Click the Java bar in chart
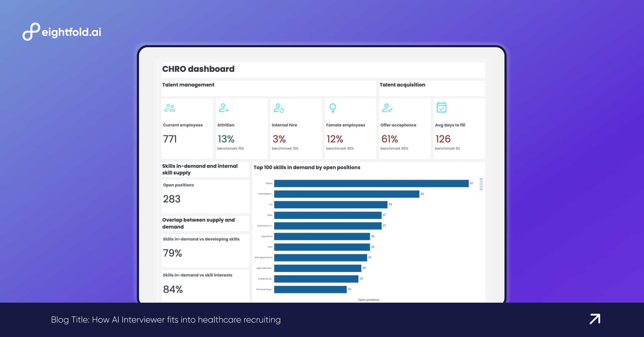 coord(322,247)
